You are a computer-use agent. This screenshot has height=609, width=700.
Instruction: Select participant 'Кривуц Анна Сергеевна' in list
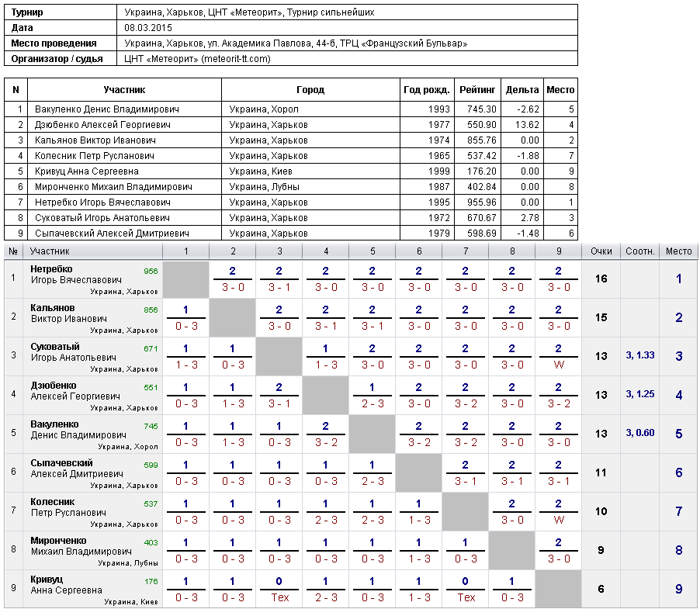click(87, 171)
